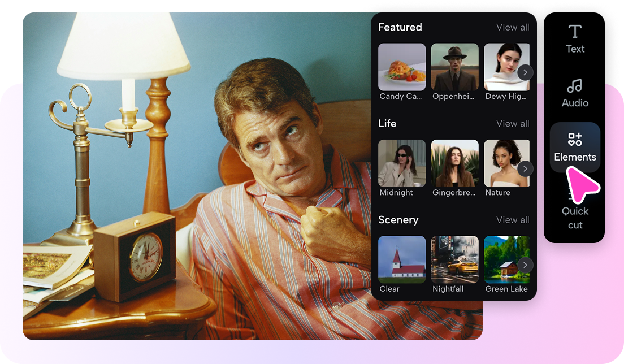Screen dimensions: 624x364
Task: Open the Audio panel
Action: pyautogui.click(x=575, y=93)
